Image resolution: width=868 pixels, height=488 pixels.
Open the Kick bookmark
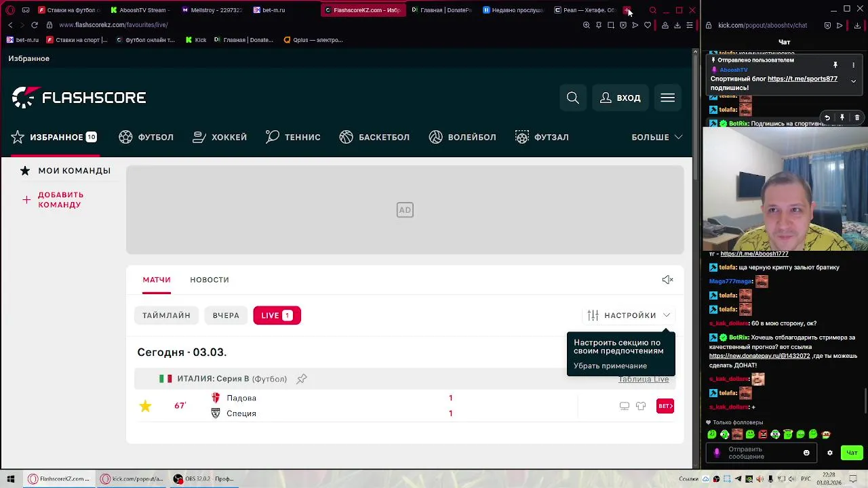(196, 40)
